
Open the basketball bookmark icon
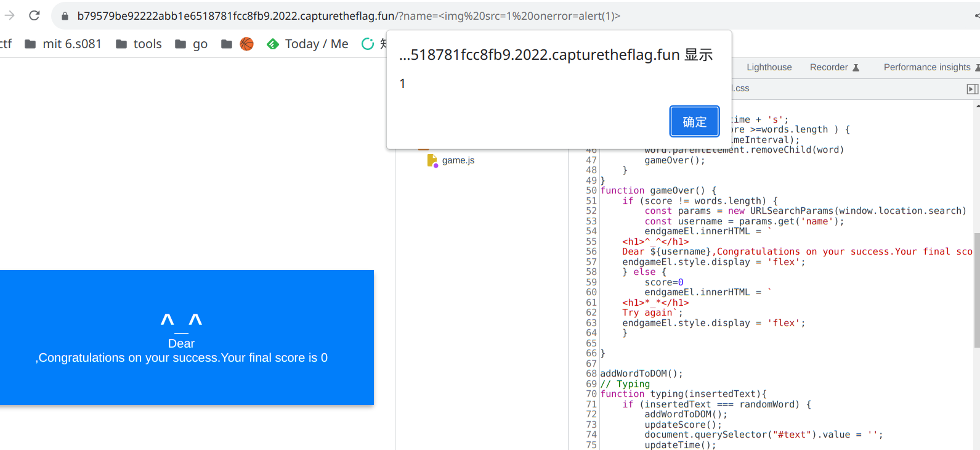pyautogui.click(x=246, y=44)
